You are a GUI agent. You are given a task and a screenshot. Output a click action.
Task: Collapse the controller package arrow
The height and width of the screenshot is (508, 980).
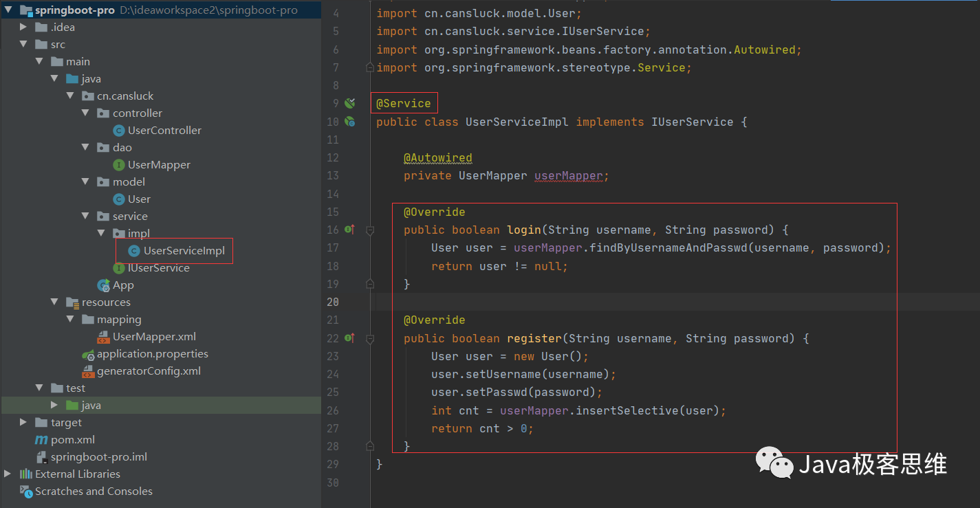point(85,113)
